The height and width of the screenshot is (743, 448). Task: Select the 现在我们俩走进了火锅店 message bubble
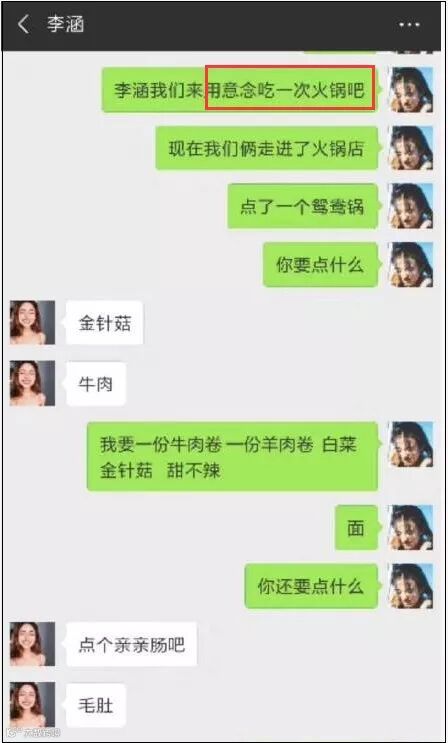coord(267,148)
